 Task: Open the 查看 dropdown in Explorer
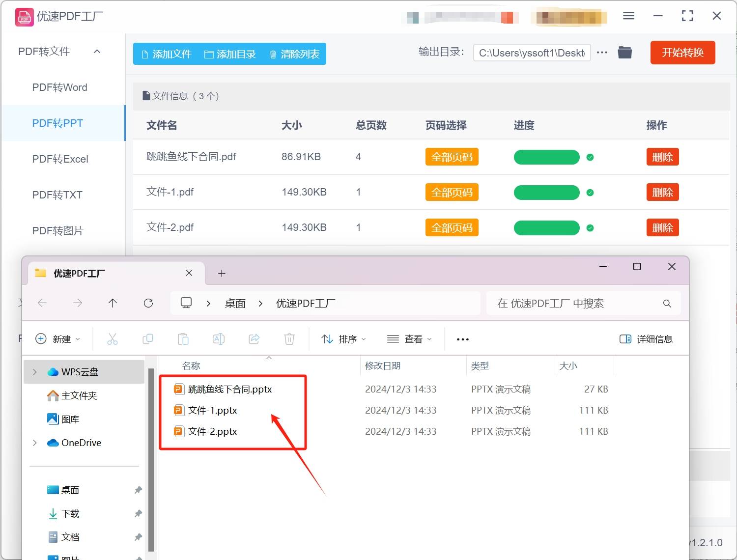click(409, 339)
